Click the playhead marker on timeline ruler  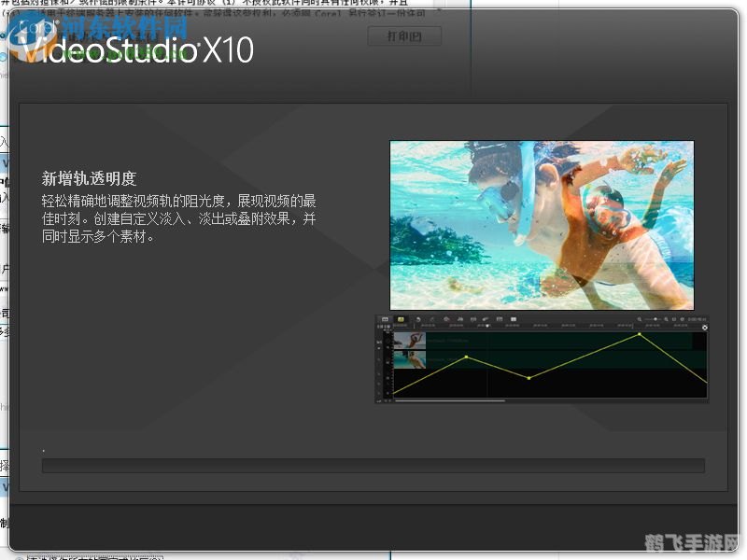488,327
